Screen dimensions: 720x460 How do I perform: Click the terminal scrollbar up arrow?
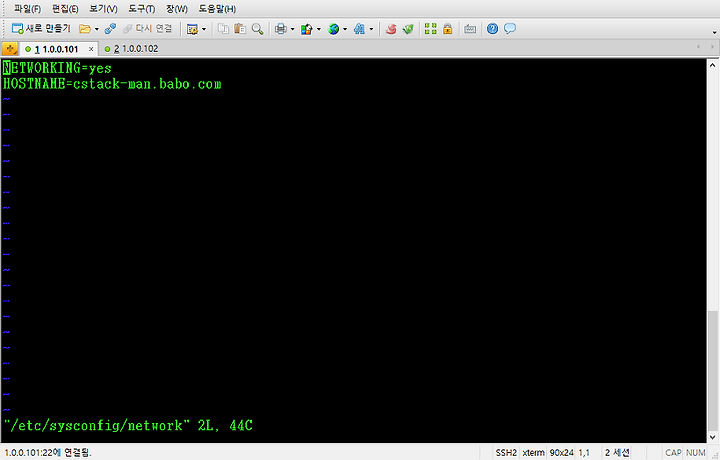tap(712, 65)
